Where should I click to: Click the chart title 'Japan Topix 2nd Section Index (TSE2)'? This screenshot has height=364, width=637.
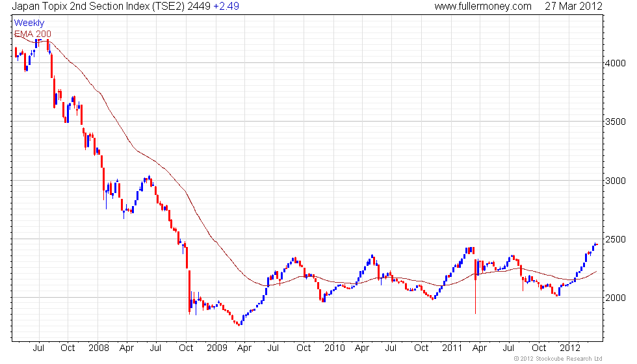[x=99, y=6]
